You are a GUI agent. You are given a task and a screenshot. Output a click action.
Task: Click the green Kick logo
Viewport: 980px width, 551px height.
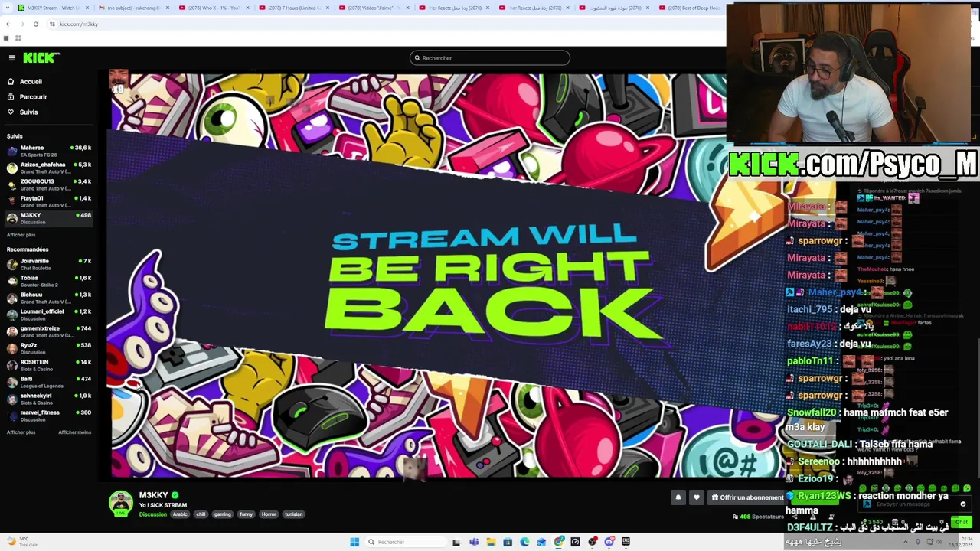point(41,58)
